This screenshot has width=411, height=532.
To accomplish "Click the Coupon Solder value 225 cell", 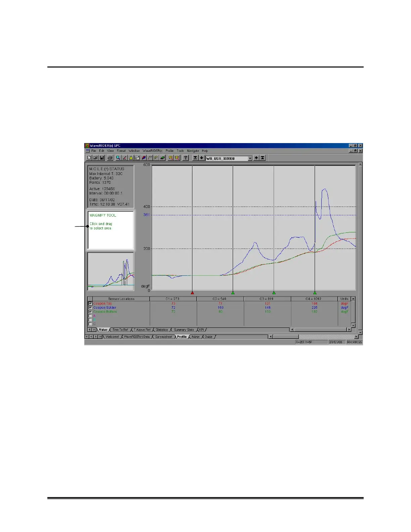I will tap(314, 307).
